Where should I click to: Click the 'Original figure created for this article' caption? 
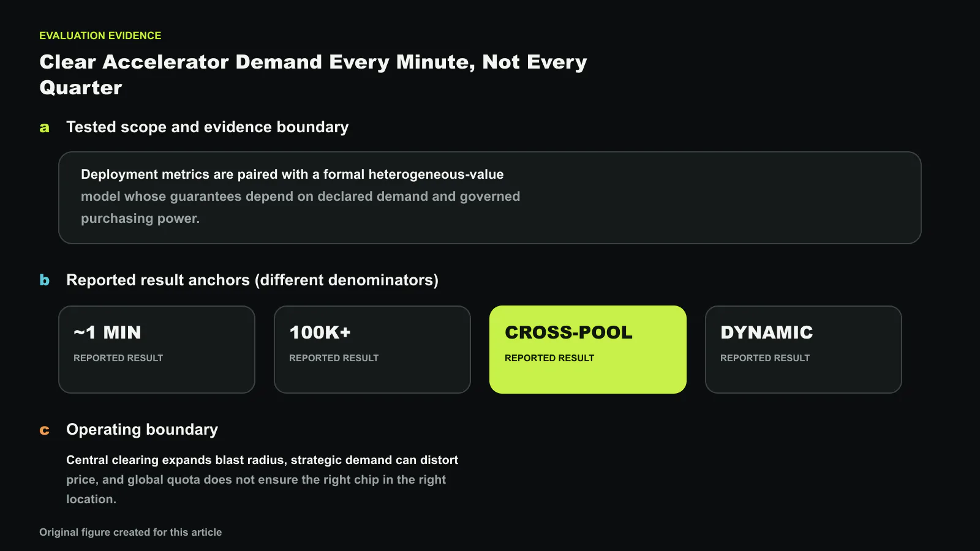130,532
